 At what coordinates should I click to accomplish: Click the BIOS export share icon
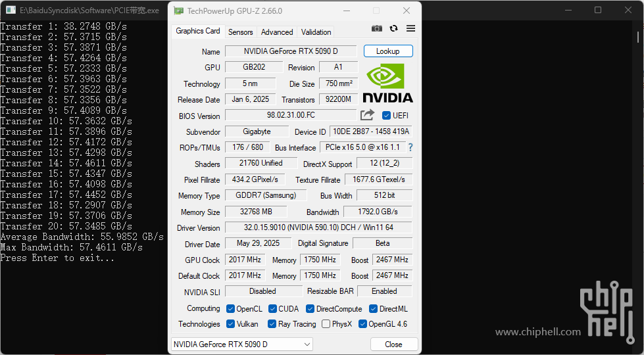pyautogui.click(x=367, y=115)
